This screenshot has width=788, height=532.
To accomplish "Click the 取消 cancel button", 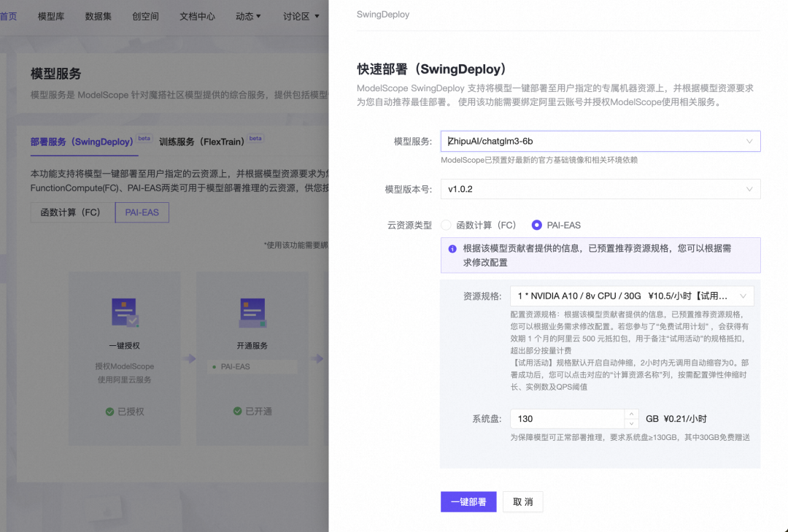I will click(x=522, y=501).
